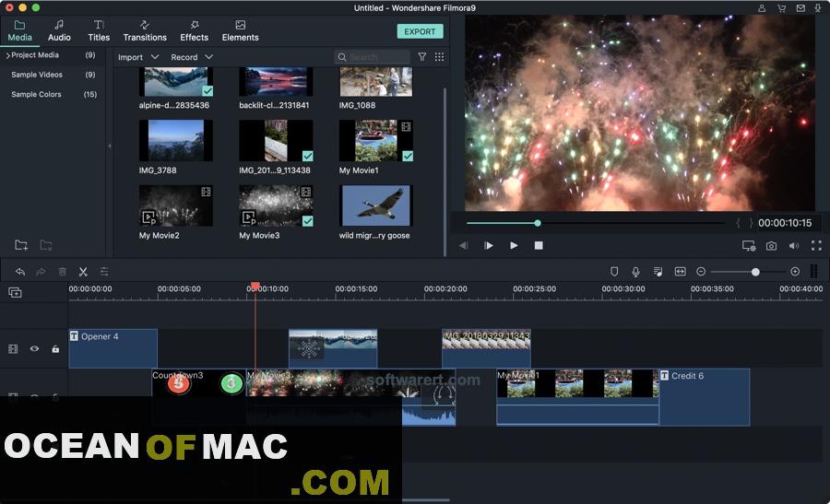Click the red playhead marker on the ruler

pos(255,287)
